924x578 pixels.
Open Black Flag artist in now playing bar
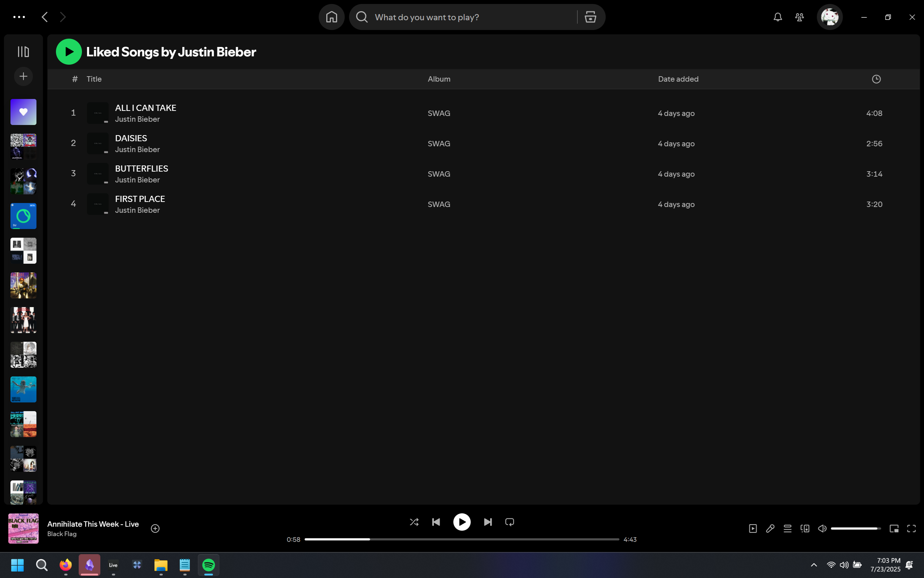click(62, 534)
